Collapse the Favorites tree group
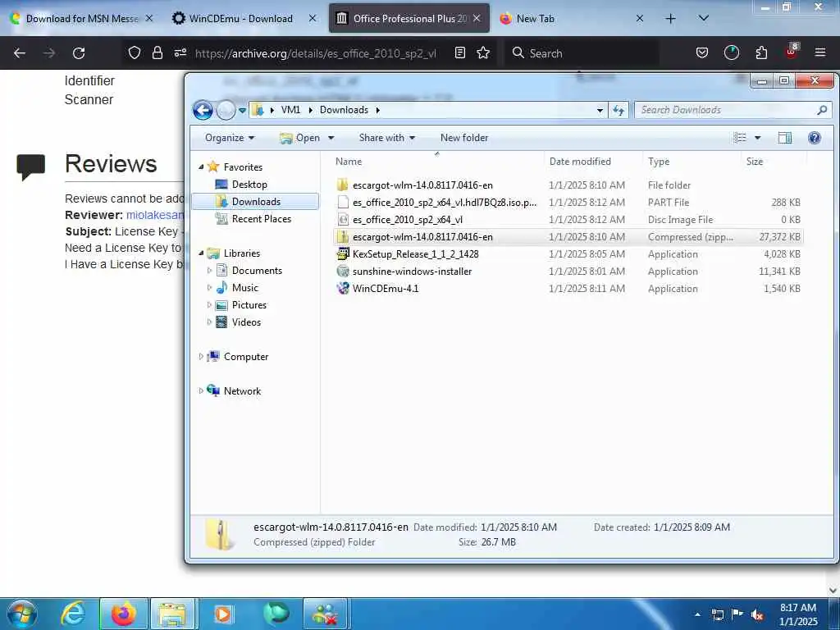This screenshot has height=630, width=840. click(x=202, y=167)
